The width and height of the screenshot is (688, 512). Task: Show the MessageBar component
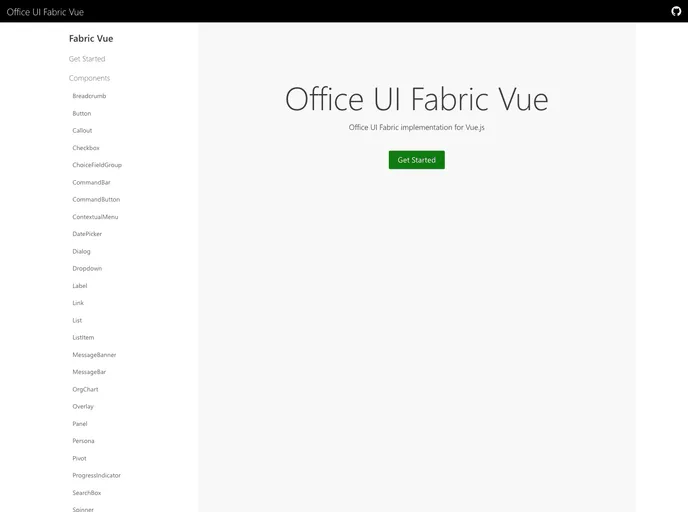point(89,372)
